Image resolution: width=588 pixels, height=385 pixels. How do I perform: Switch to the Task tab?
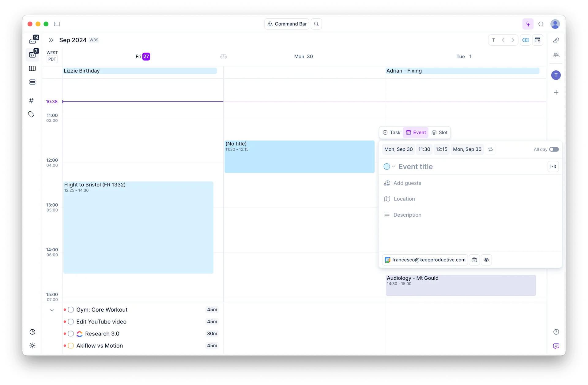point(391,132)
